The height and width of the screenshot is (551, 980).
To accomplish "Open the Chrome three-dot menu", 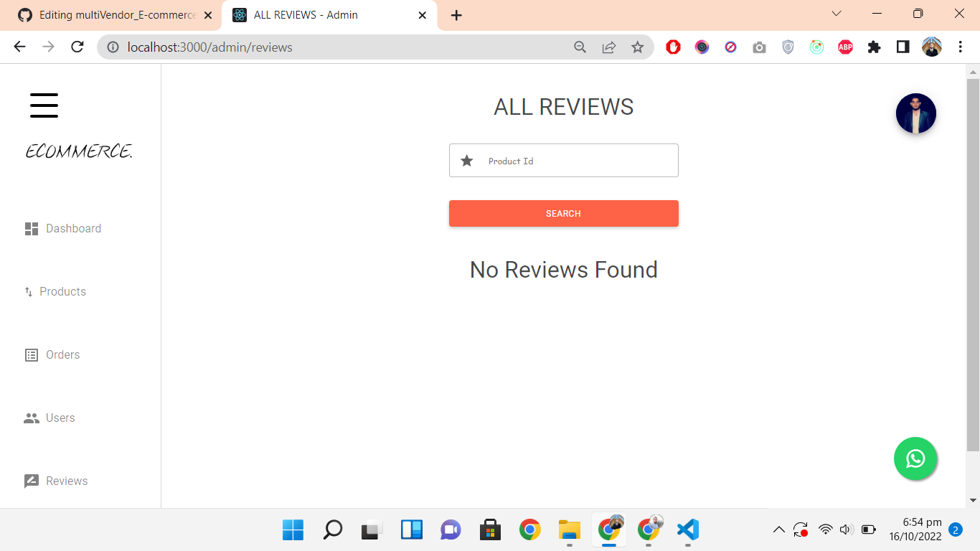I will [960, 47].
